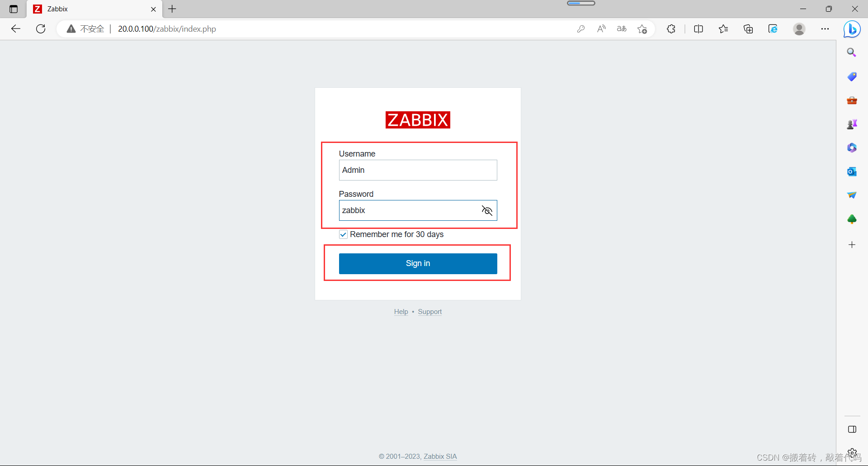Open the Zabbix SIA footer link

coord(440,456)
